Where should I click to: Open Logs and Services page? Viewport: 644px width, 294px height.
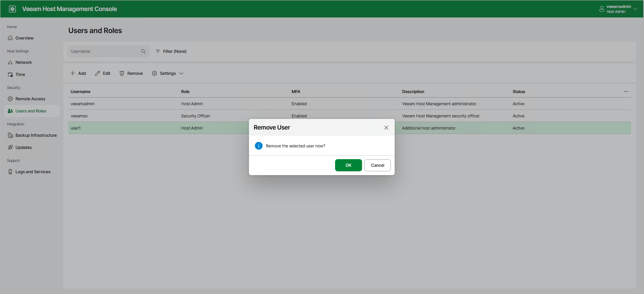(x=32, y=172)
